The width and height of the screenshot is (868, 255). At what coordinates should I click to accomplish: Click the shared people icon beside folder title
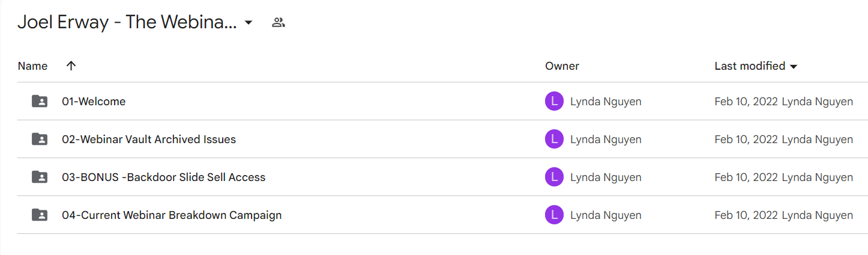(278, 23)
